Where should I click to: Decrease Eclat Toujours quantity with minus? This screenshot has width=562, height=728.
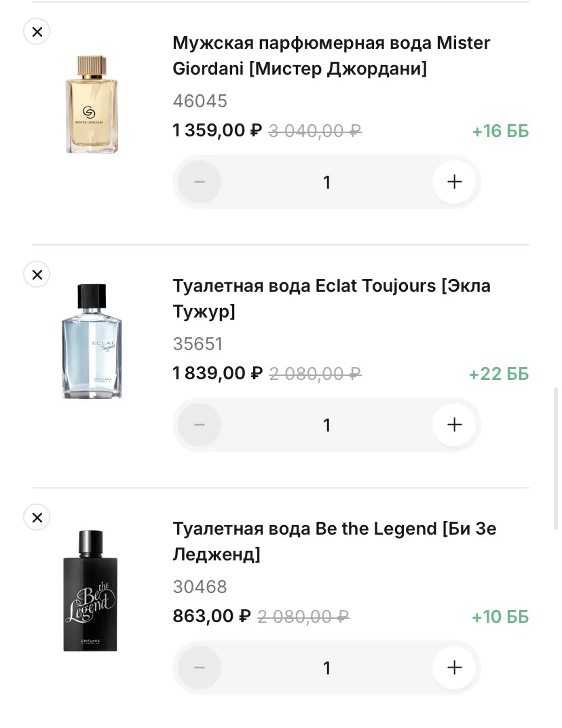pos(200,425)
